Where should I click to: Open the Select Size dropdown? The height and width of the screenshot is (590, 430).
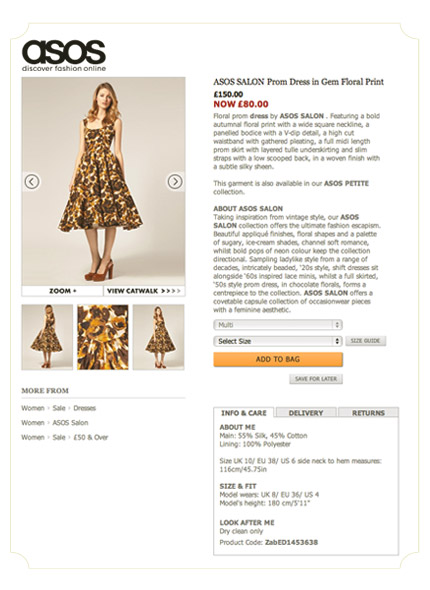point(278,341)
